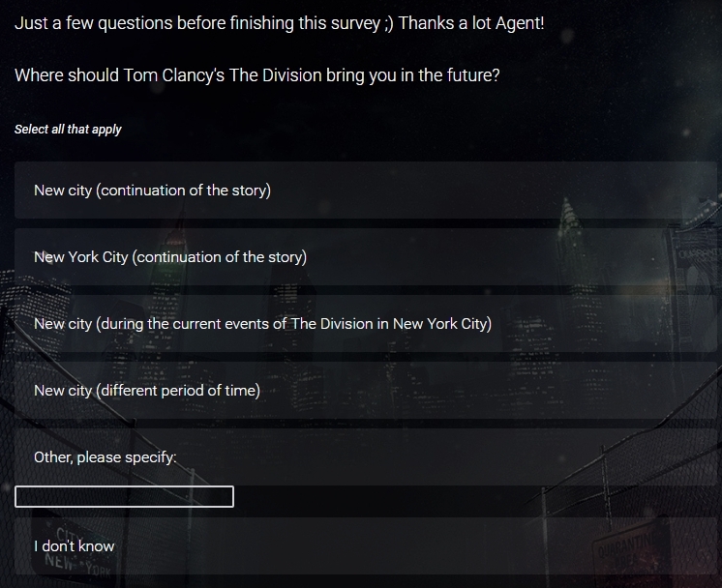Choose the last answer option in the survey
Screen dimensions: 722x588
(366, 546)
